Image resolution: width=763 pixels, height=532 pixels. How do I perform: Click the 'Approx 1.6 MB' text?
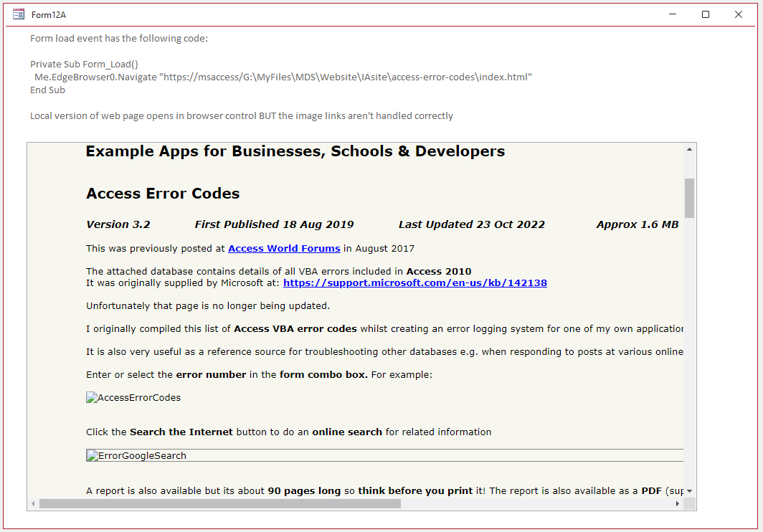point(638,224)
